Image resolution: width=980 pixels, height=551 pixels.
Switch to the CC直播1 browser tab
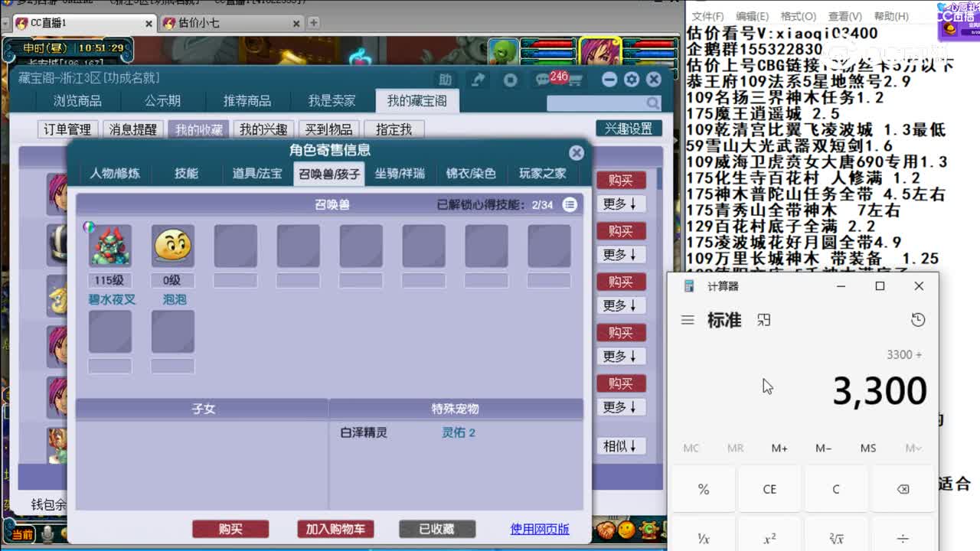84,23
